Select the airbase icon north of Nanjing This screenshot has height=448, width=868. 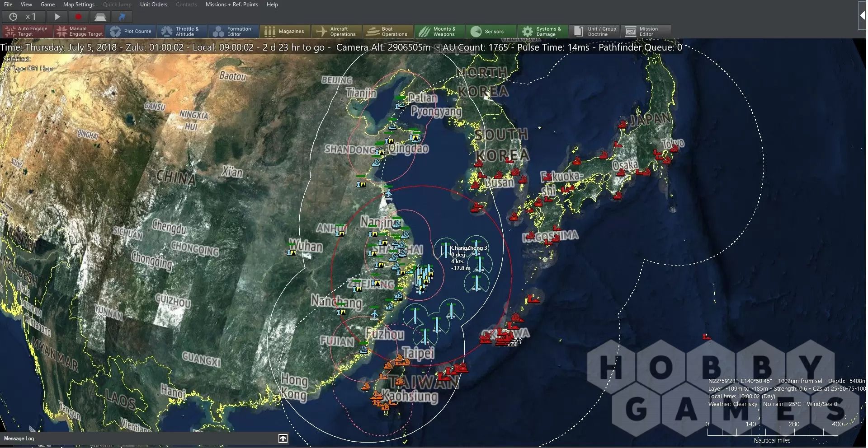pyautogui.click(x=388, y=193)
